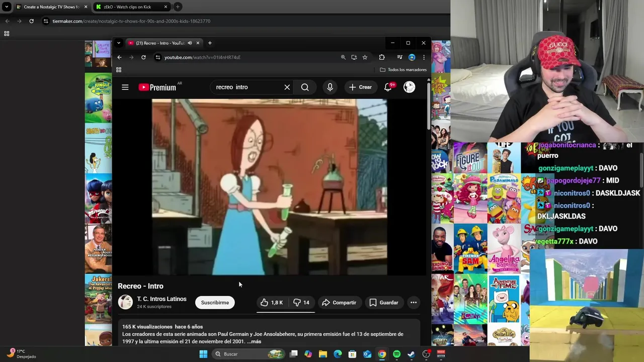Open new tab in background Chrome window

click(x=178, y=7)
